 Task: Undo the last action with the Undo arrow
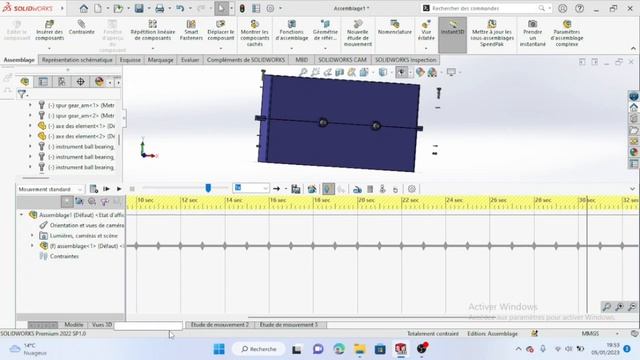coord(180,8)
